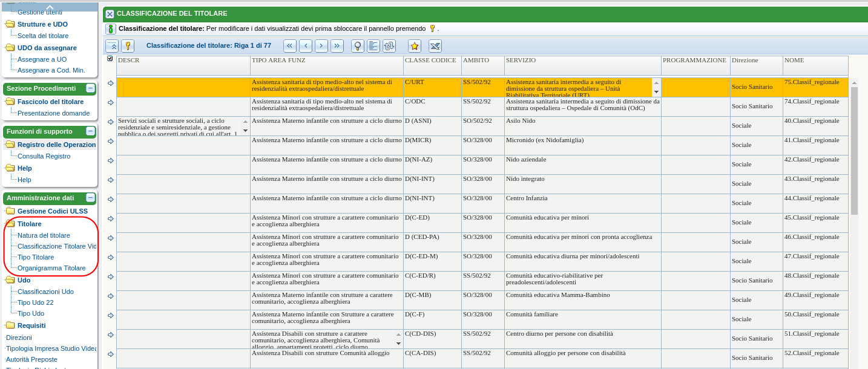Click the magnifier search icon in toolbar
This screenshot has height=369, width=868.
pos(358,46)
